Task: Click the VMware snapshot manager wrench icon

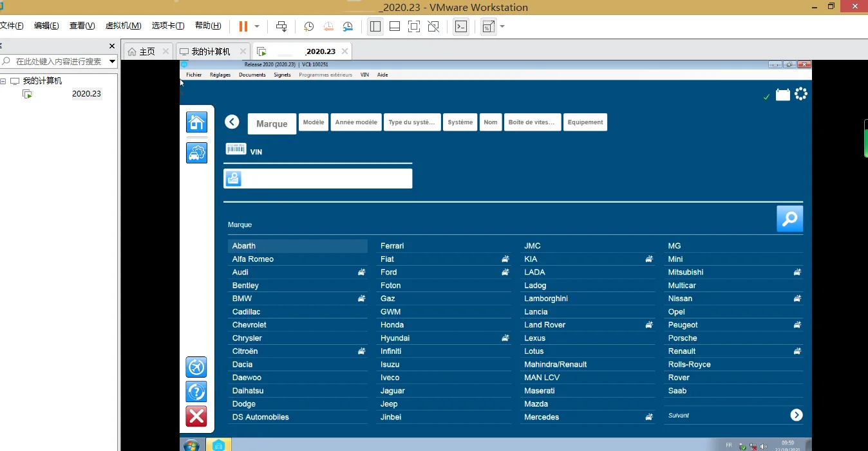Action: [x=348, y=26]
